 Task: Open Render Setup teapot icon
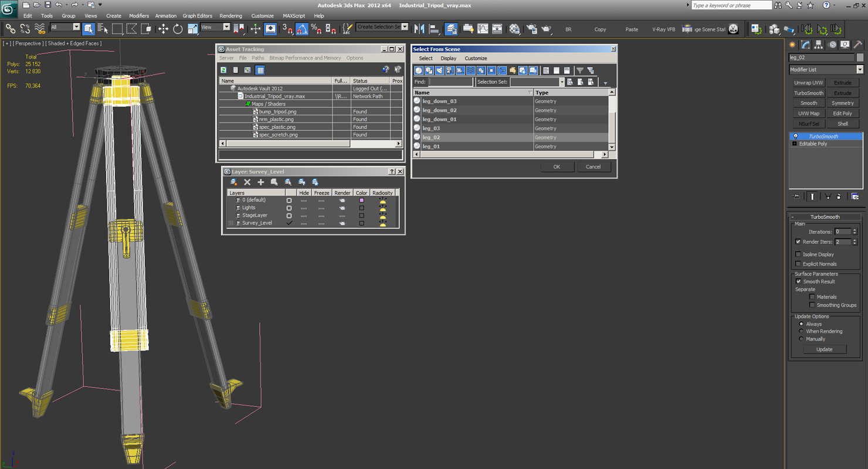click(x=531, y=28)
